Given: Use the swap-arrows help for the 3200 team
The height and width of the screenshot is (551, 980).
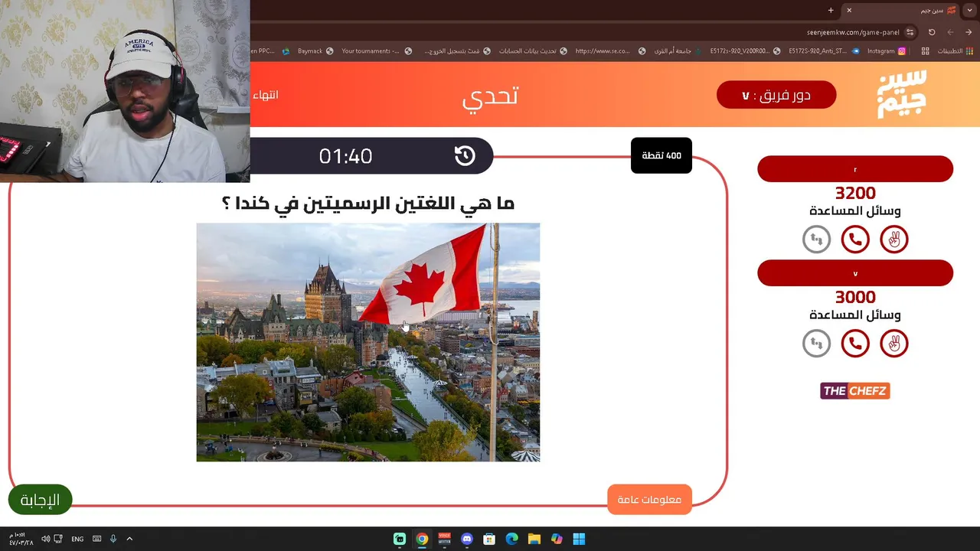Looking at the screenshot, I should pos(816,240).
